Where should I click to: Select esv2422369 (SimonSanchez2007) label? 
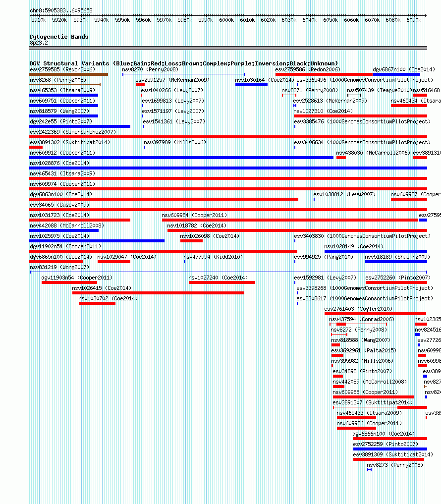tap(73, 132)
